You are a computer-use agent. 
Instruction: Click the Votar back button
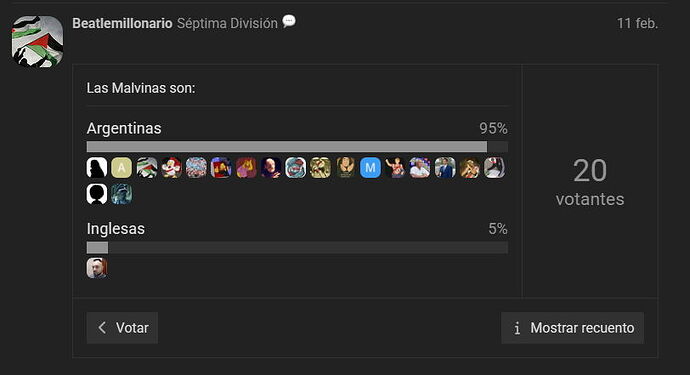122,328
